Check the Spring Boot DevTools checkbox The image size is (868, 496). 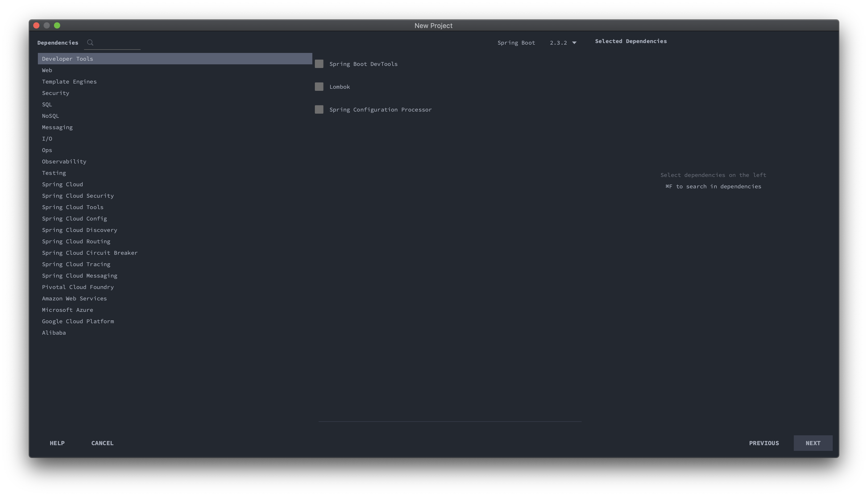[x=319, y=64]
